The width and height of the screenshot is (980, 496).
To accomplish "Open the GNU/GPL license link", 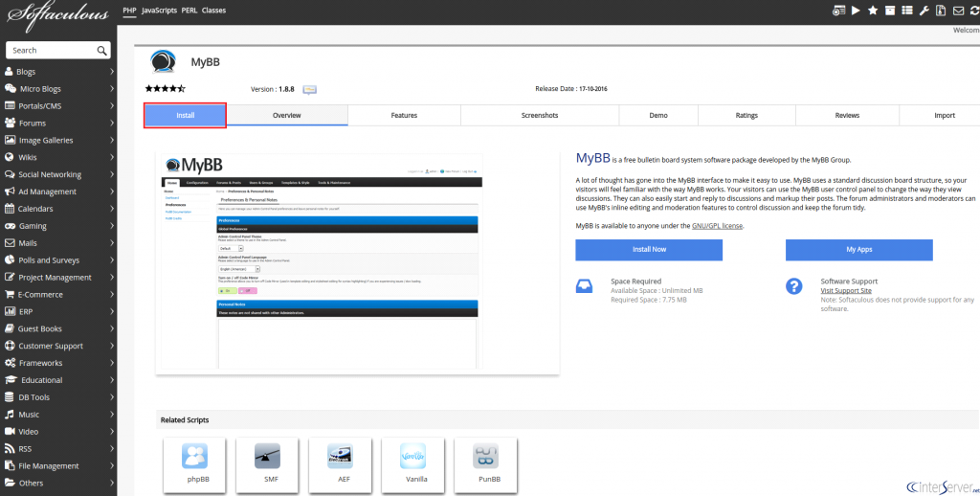I will (x=718, y=226).
